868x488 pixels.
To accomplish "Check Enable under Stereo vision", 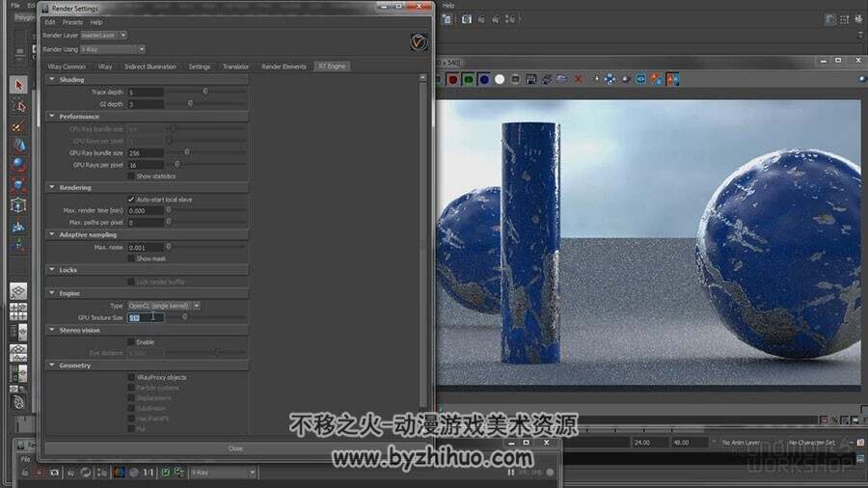I will click(131, 342).
